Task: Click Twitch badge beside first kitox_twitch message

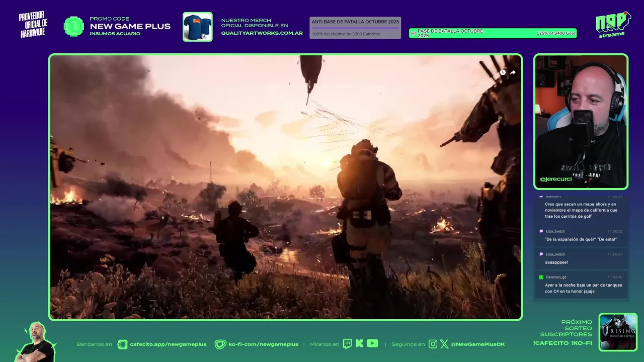Action: (x=541, y=231)
